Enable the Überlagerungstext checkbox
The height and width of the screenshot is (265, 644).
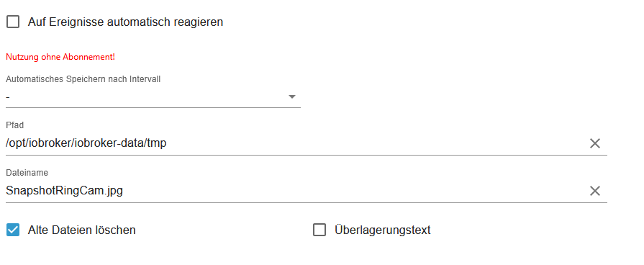coord(319,230)
